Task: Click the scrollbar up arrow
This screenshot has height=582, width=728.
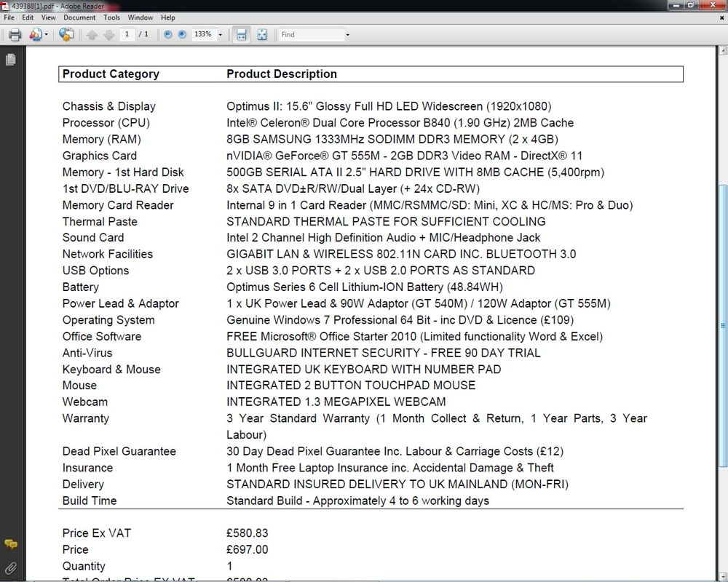Action: [x=723, y=51]
